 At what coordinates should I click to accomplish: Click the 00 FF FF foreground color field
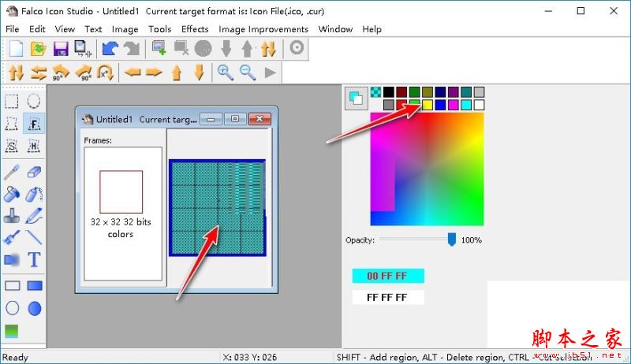pyautogui.click(x=388, y=276)
